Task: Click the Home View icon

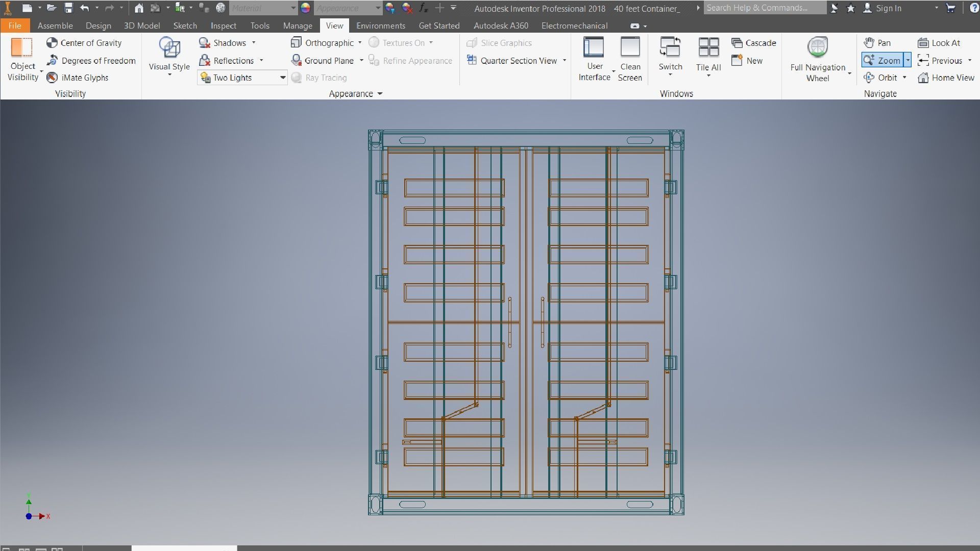Action: click(x=923, y=78)
